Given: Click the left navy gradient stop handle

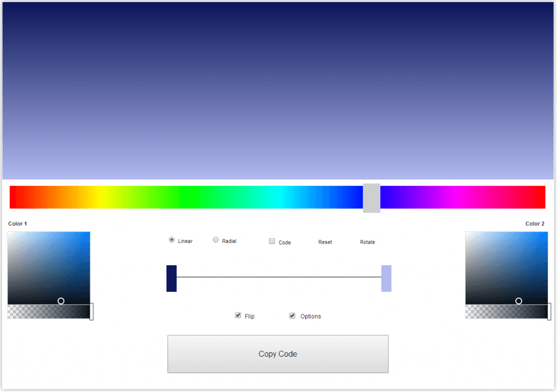Looking at the screenshot, I should (x=171, y=278).
